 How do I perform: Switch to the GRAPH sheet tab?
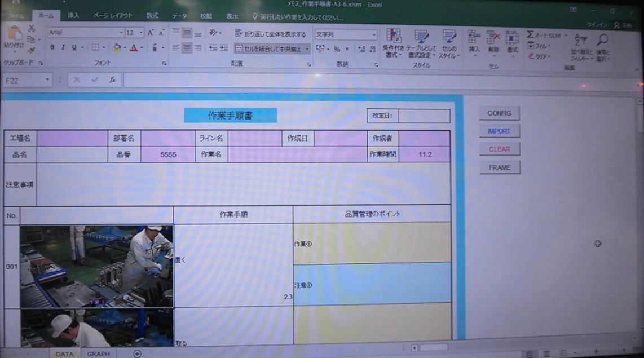tap(98, 353)
